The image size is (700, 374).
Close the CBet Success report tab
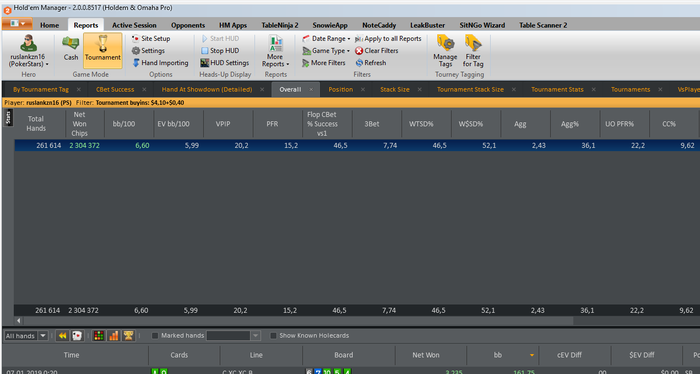(144, 90)
